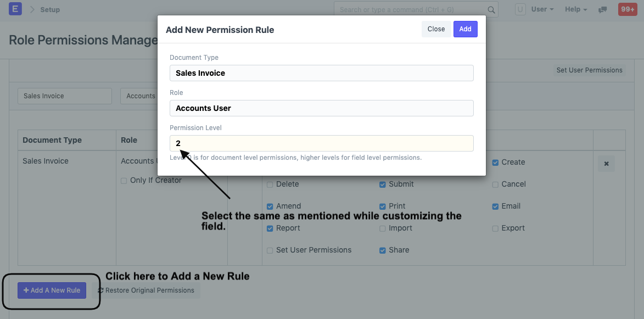The image size is (644, 319).
Task: Expand the Help dropdown menu
Action: coord(576,9)
